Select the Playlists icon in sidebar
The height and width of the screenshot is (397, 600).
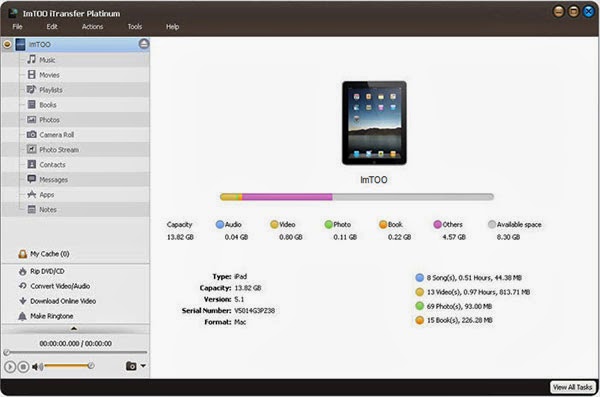coord(31,90)
